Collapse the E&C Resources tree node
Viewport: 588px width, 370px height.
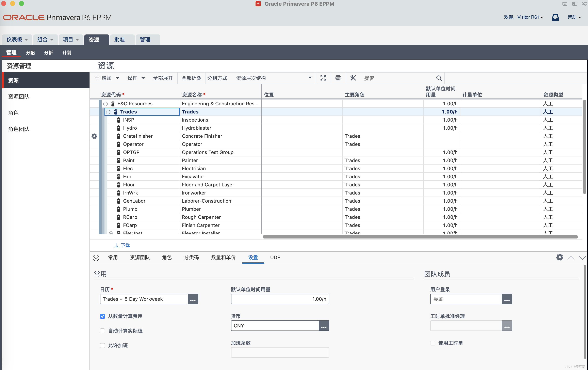click(105, 104)
